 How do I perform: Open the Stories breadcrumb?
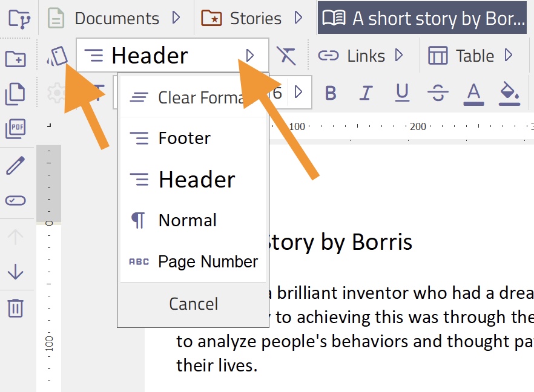coord(242,18)
